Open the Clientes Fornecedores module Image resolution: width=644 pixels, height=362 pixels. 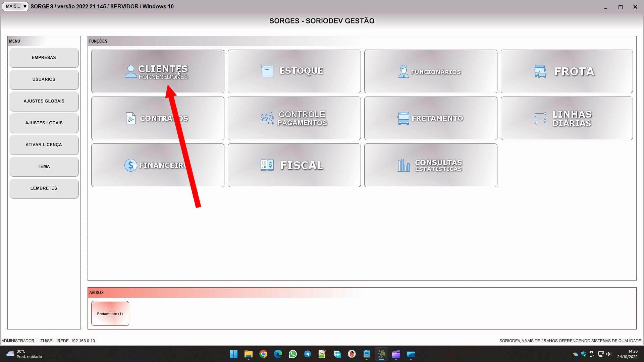point(158,71)
